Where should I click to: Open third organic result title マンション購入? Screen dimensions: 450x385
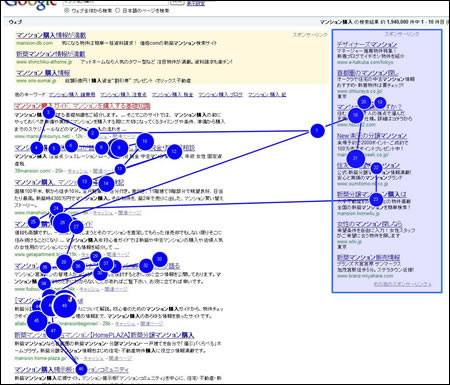click(69, 182)
